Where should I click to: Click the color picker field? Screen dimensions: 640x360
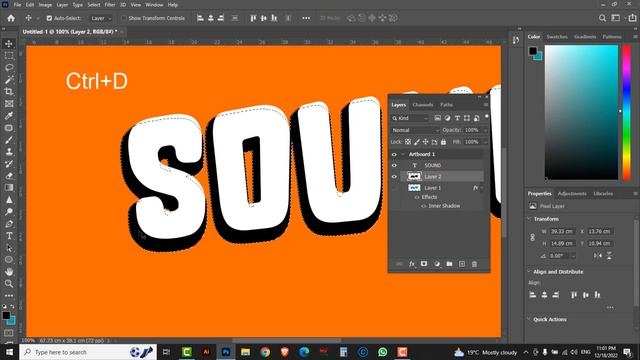tap(581, 112)
